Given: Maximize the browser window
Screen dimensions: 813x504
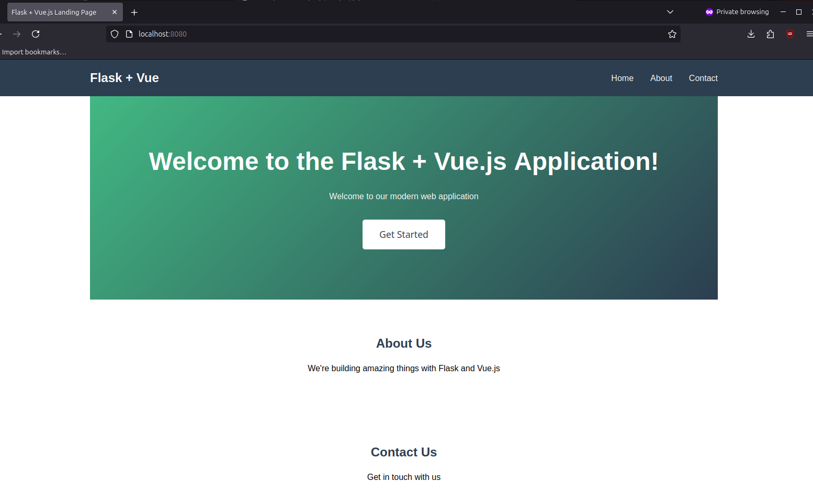Looking at the screenshot, I should 799,12.
